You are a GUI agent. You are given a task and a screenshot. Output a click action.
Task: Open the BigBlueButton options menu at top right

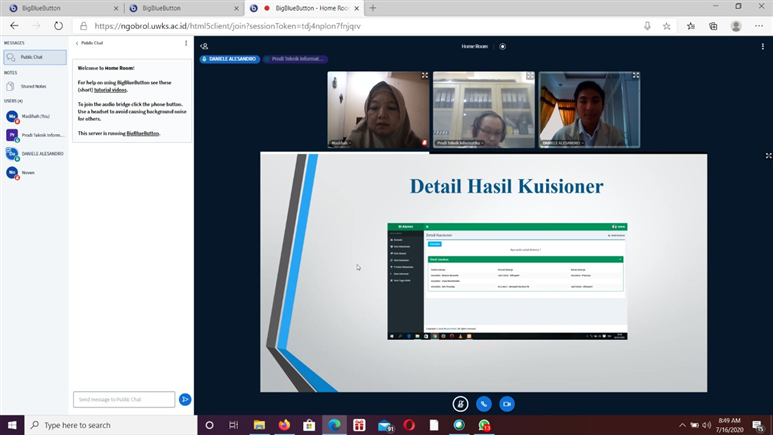pos(763,46)
